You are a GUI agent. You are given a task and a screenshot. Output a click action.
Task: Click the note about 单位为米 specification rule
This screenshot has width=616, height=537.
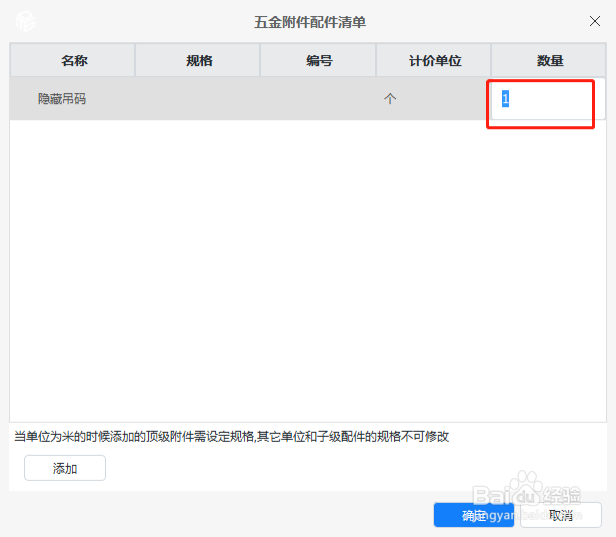(x=231, y=436)
